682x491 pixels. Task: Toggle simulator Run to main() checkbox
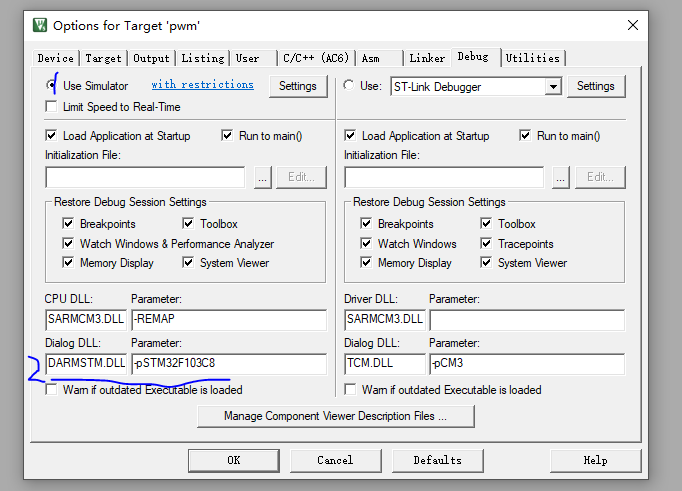pos(227,136)
